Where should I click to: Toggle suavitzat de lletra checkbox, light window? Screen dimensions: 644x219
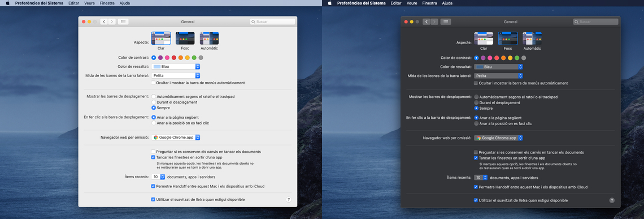point(153,199)
